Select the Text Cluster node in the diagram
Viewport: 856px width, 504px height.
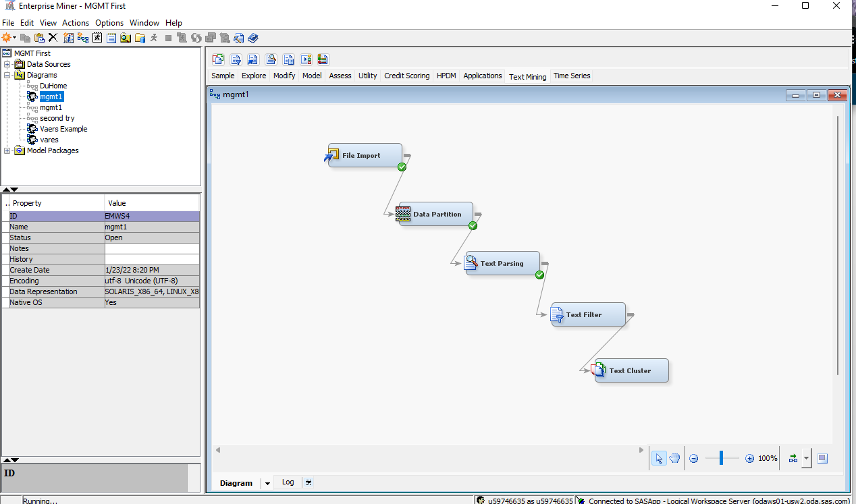click(631, 370)
